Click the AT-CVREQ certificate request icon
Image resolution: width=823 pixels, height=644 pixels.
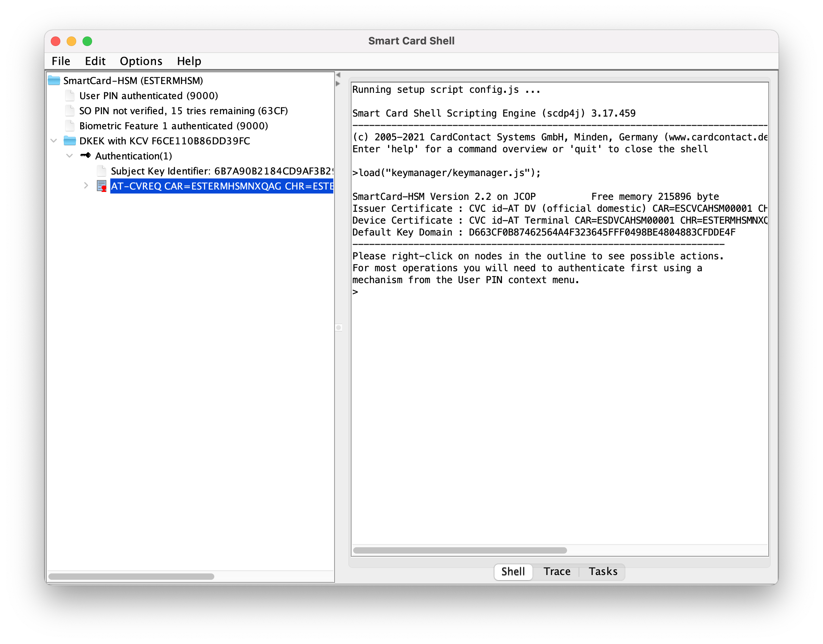pos(102,186)
